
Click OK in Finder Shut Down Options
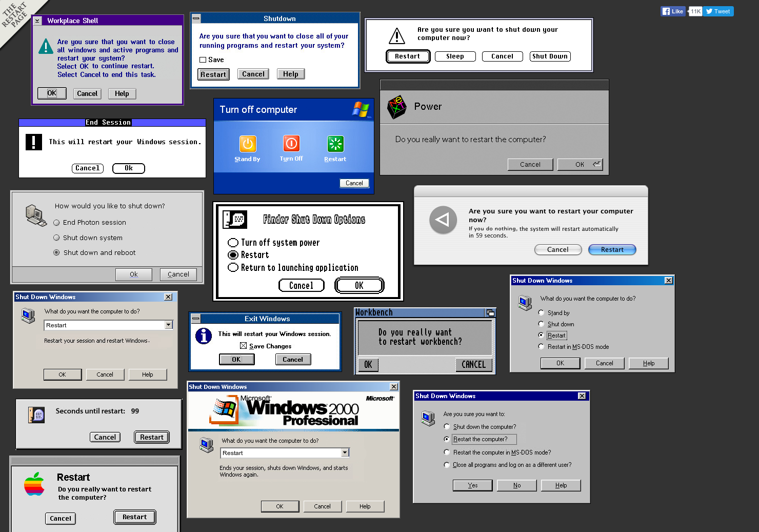click(359, 285)
